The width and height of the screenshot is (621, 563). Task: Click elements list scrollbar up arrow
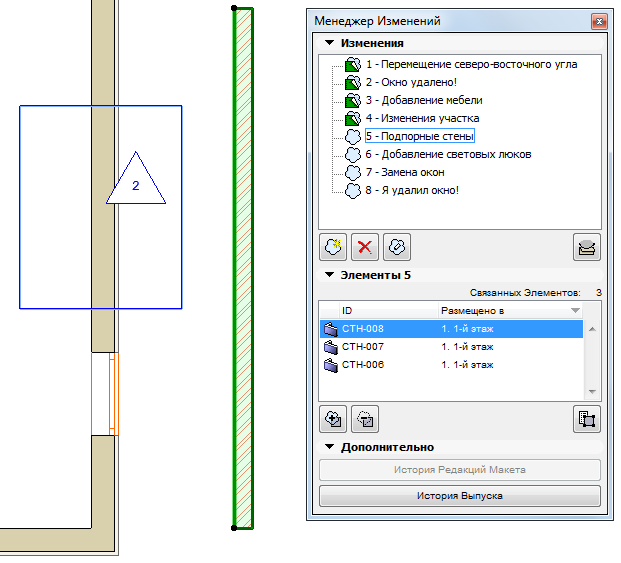coord(592,329)
